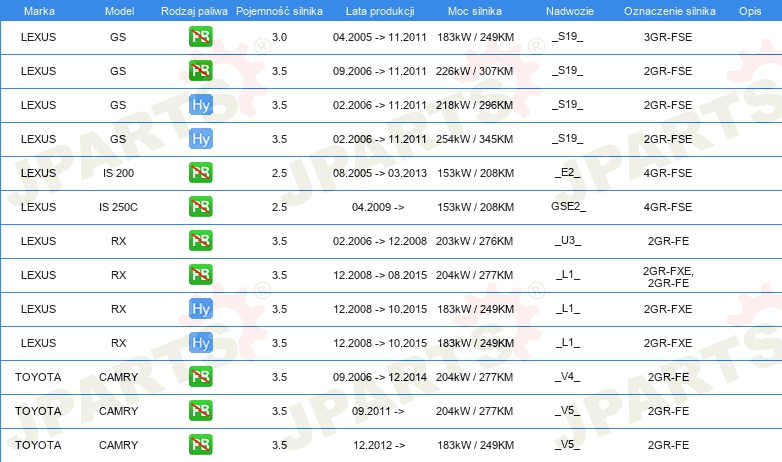Click the Lata produkcji column header
Screen dimensions: 782x462
click(x=380, y=11)
